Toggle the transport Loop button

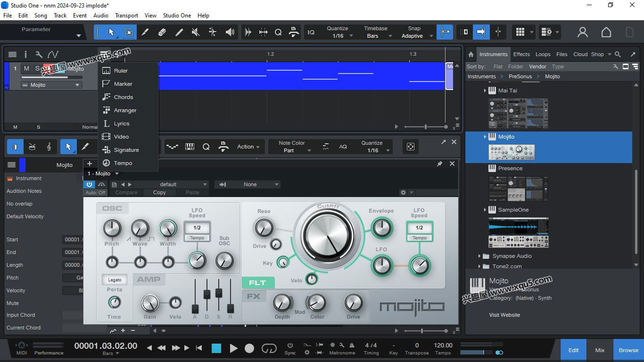[269, 348]
